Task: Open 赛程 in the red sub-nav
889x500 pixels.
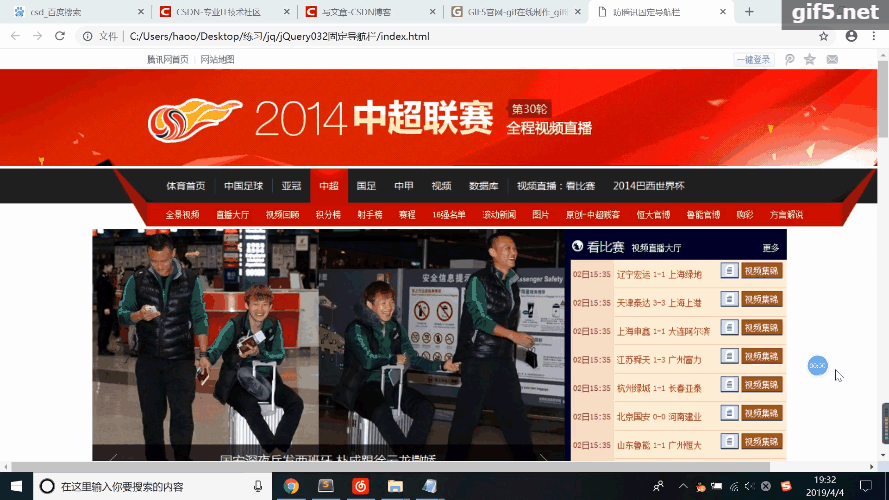Action: pos(407,215)
